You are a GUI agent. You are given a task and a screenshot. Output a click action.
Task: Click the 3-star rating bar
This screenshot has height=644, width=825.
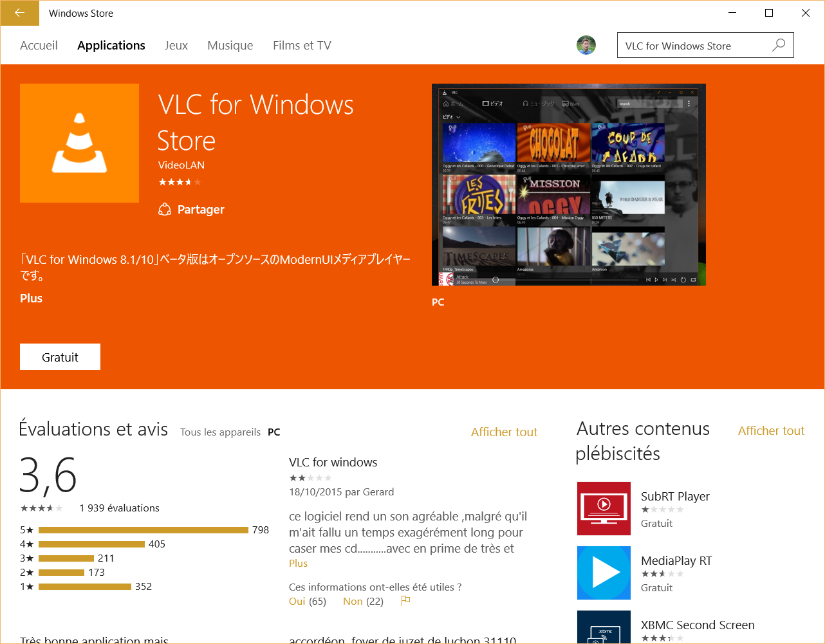click(x=66, y=558)
